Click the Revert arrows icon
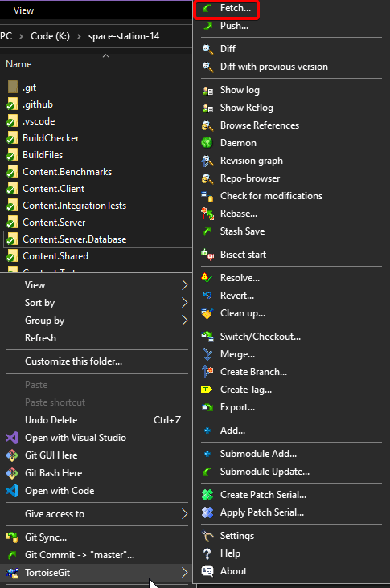The height and width of the screenshot is (588, 390). (x=207, y=296)
